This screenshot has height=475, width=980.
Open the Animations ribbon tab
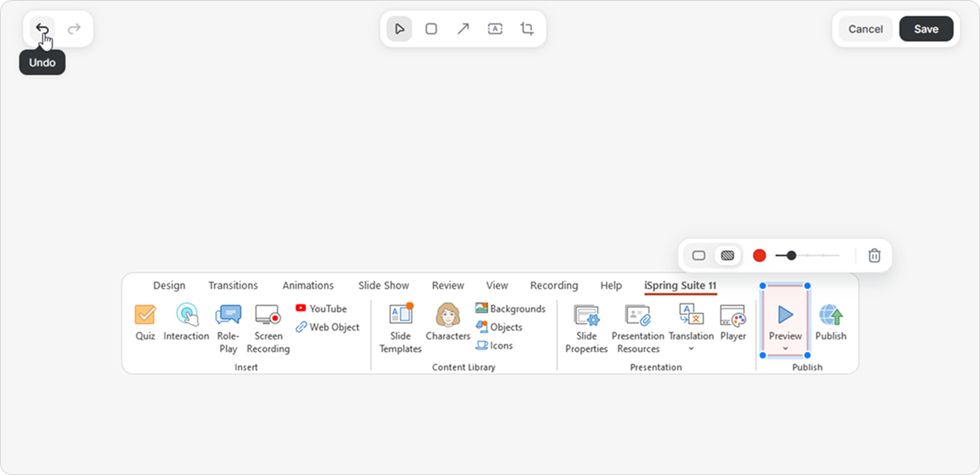pos(307,285)
